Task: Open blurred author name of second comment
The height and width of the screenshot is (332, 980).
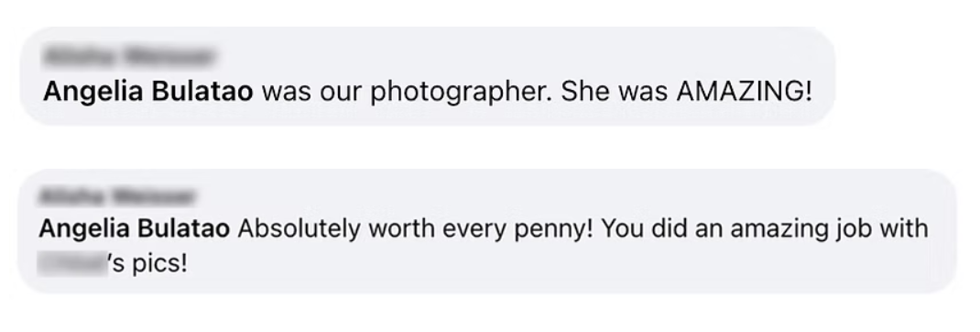Action: tap(117, 196)
